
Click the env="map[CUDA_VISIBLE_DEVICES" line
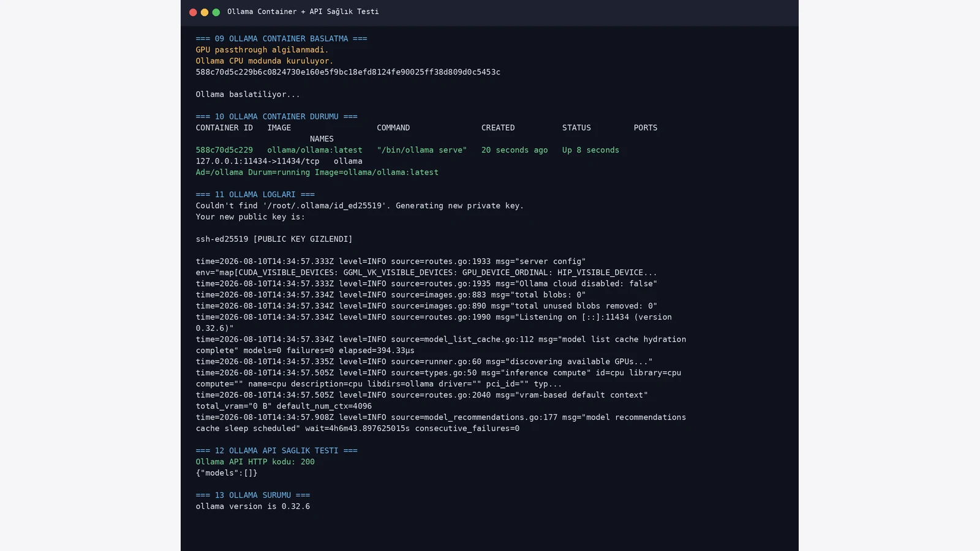coord(426,272)
